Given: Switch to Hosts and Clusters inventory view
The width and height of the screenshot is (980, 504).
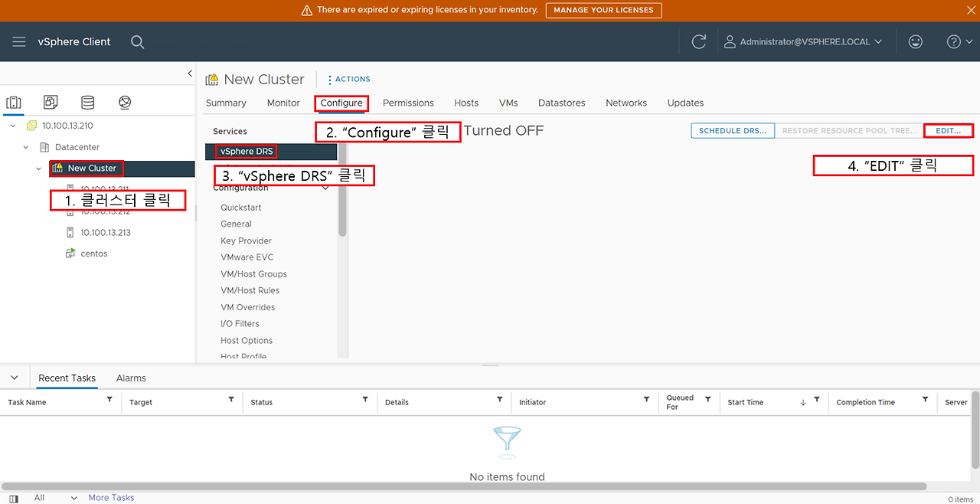Looking at the screenshot, I should tap(14, 103).
